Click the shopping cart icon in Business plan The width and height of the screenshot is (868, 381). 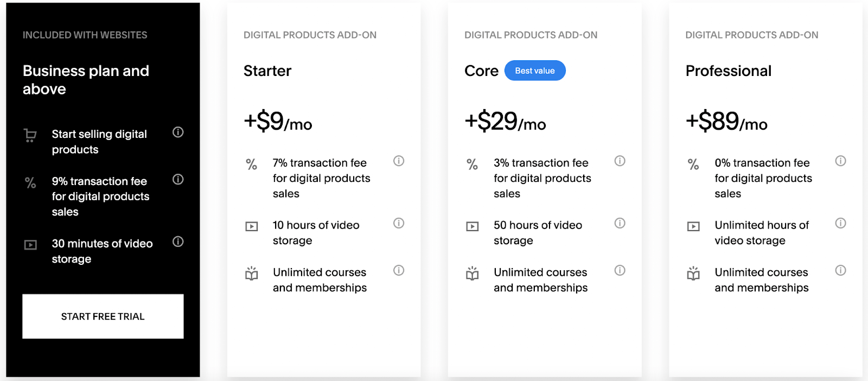[x=30, y=135]
